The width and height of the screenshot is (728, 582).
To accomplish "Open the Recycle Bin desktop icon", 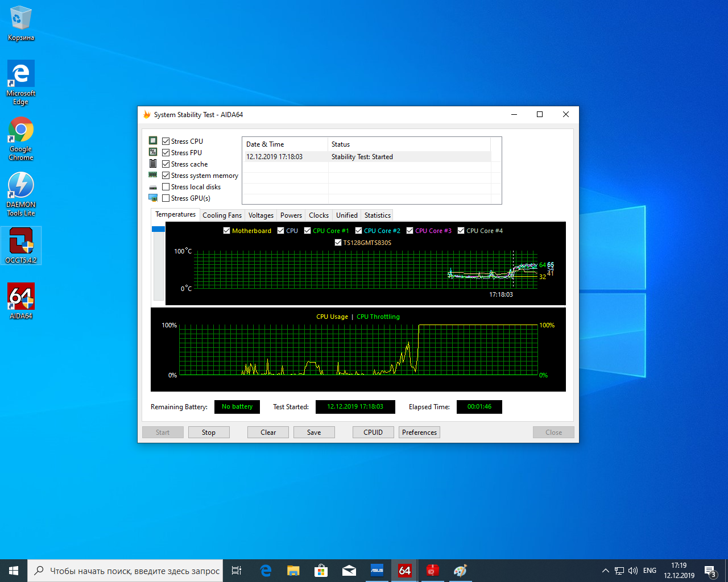I will (x=21, y=23).
